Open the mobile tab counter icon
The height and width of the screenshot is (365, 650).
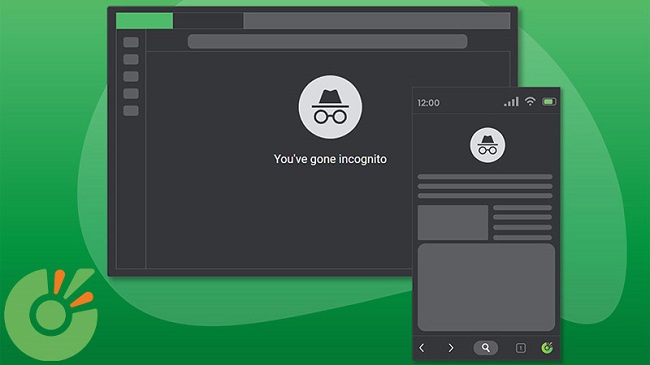(x=521, y=348)
